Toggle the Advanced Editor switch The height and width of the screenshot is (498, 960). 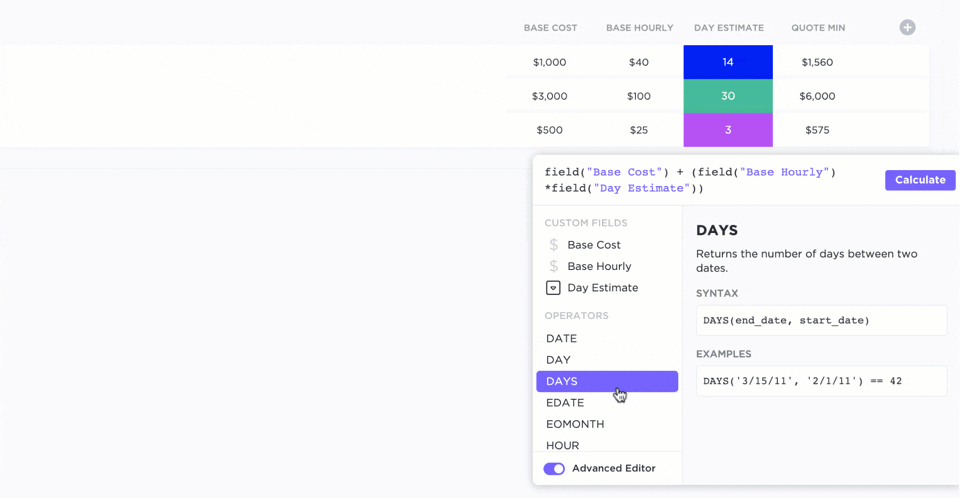[554, 469]
